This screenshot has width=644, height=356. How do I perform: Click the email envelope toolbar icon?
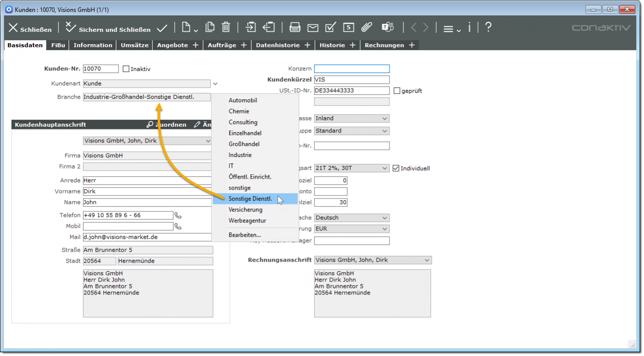313,27
